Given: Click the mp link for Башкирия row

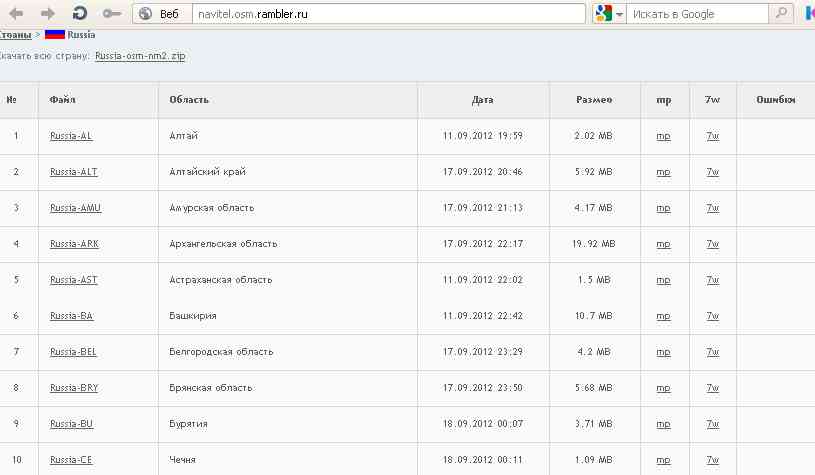Looking at the screenshot, I should pos(663,316).
